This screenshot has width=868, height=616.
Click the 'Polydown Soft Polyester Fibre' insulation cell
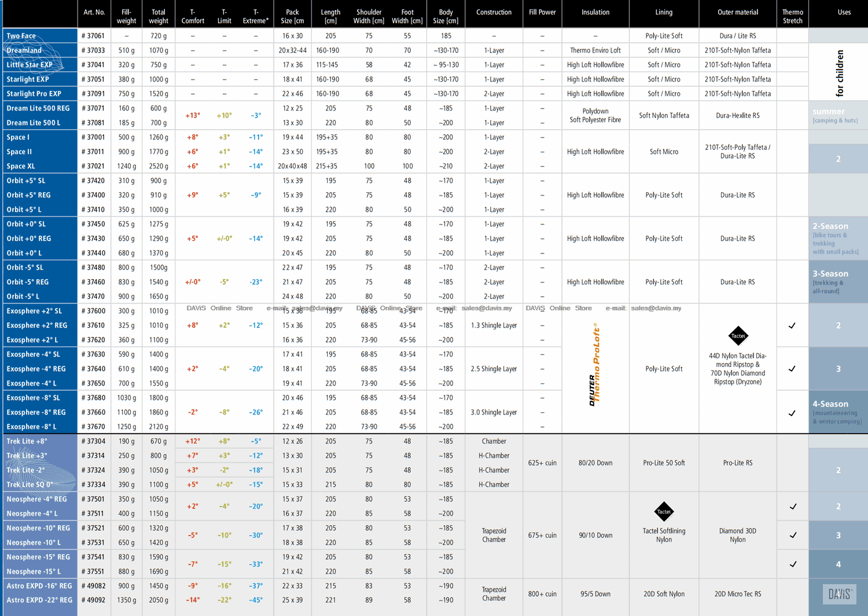point(595,115)
